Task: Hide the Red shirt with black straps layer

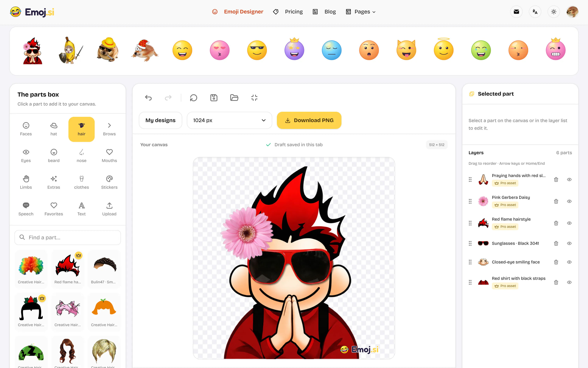Action: 569,282
